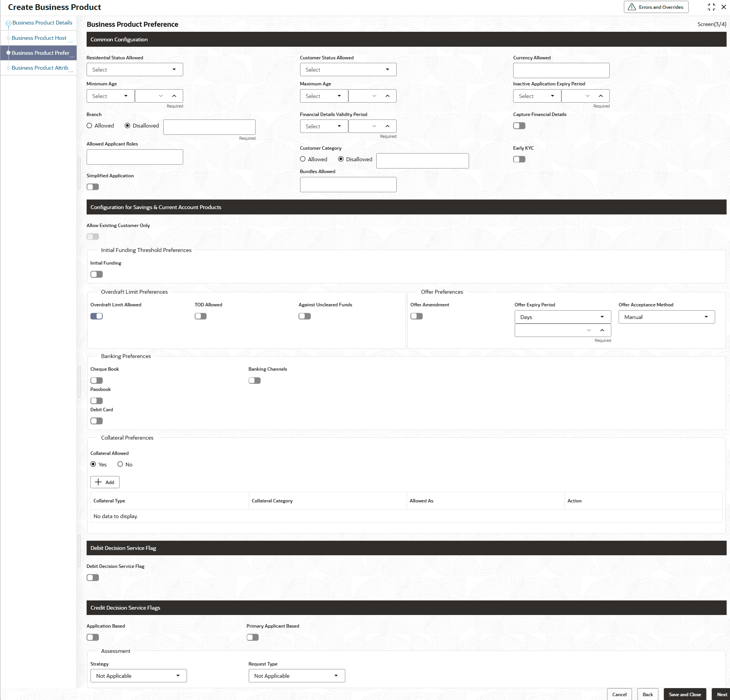Enable the Debit Card switch
This screenshot has height=700, width=730.
(97, 421)
